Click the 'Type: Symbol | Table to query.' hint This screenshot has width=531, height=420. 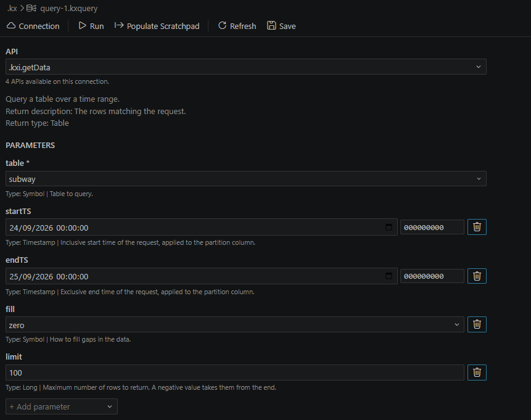click(x=49, y=194)
